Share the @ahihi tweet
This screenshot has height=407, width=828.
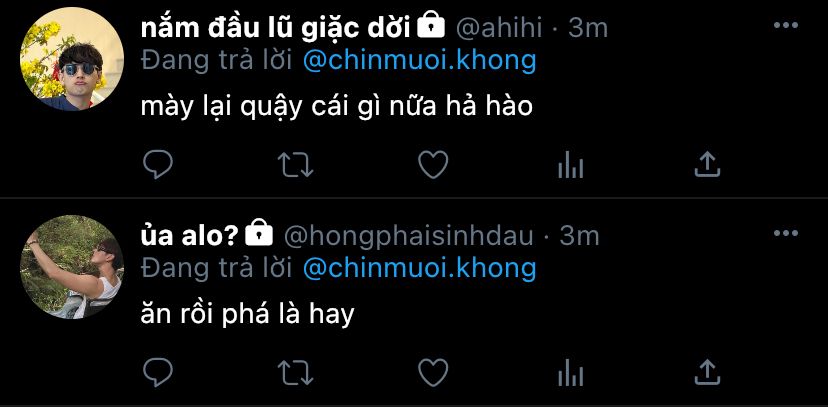coord(708,165)
